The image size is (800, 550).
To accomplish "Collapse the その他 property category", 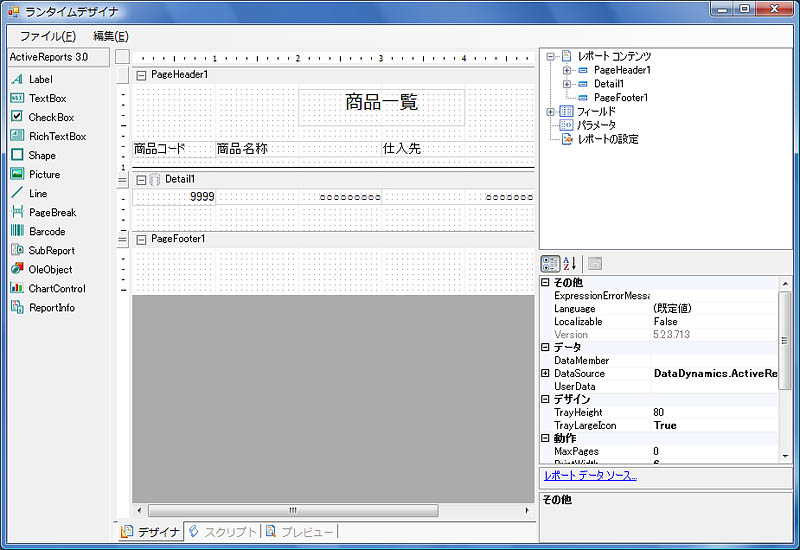I will click(x=545, y=282).
